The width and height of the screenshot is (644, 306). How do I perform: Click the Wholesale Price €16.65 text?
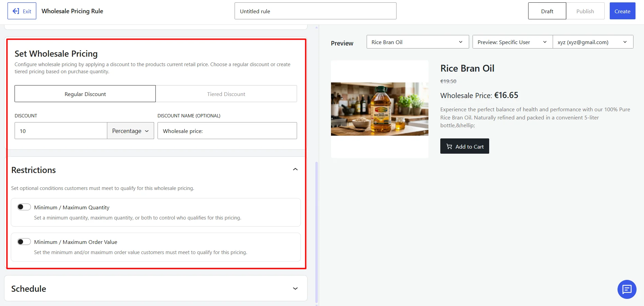coord(479,95)
